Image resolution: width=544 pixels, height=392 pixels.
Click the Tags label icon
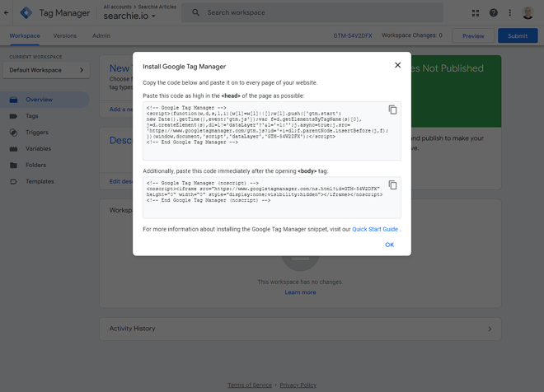[13, 116]
